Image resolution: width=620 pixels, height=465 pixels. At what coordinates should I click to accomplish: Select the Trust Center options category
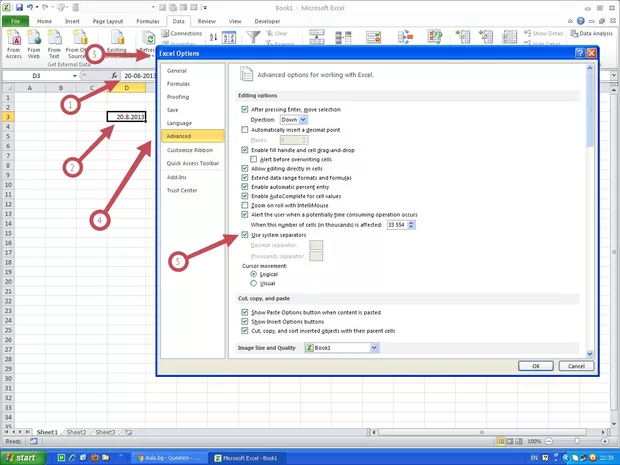[193, 190]
